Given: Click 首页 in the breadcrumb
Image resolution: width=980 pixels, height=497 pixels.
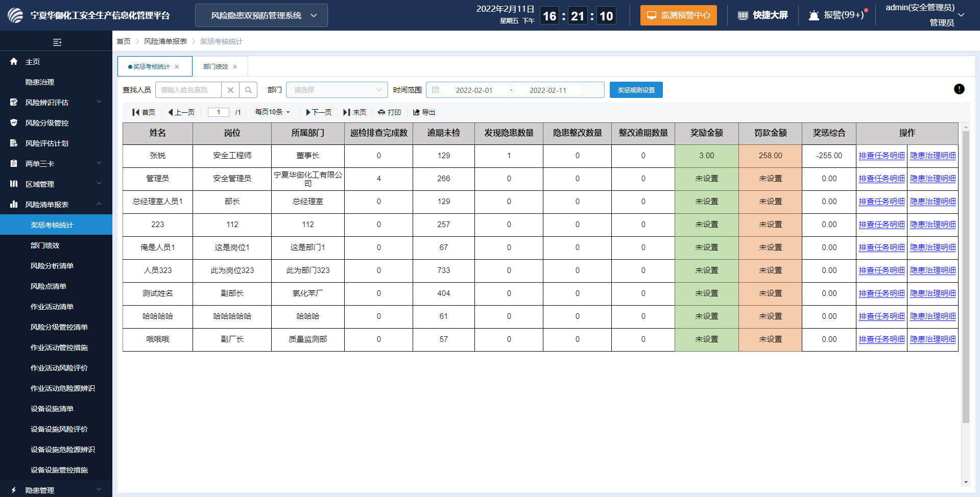Looking at the screenshot, I should point(124,41).
